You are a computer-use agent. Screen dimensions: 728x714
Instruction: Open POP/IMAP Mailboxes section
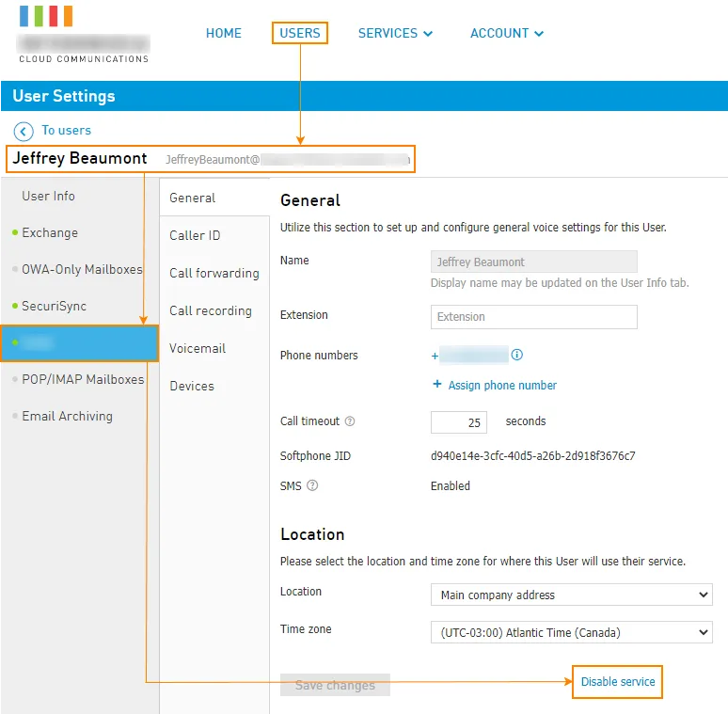(83, 379)
